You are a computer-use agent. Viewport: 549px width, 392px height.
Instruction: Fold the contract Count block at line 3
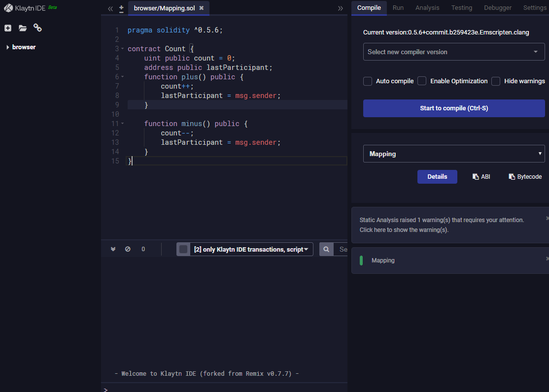click(x=123, y=49)
